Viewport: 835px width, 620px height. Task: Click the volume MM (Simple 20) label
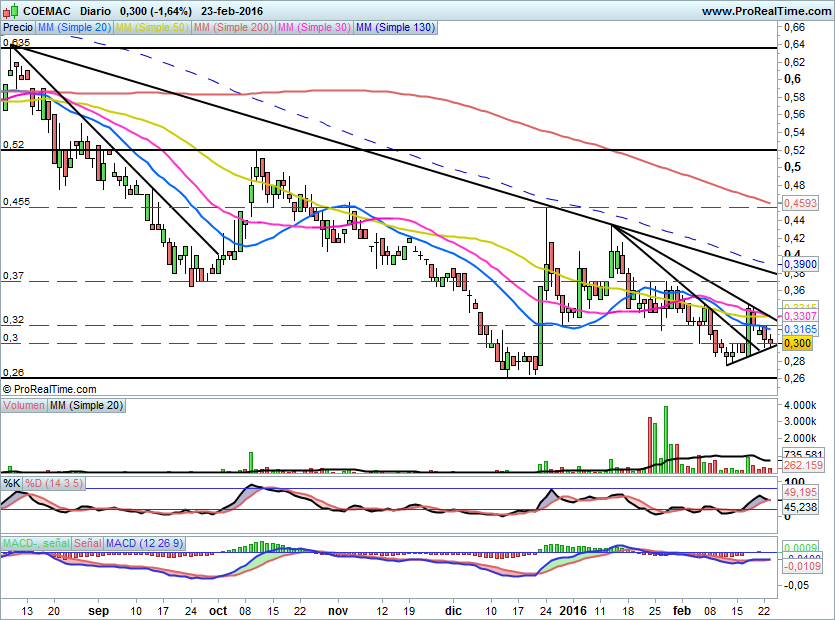pyautogui.click(x=87, y=407)
